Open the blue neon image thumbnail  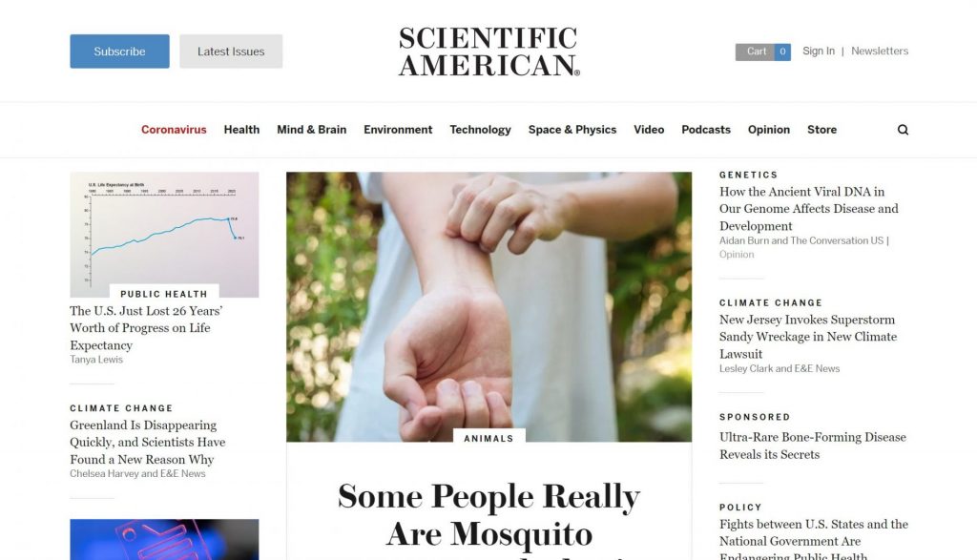pos(164,539)
